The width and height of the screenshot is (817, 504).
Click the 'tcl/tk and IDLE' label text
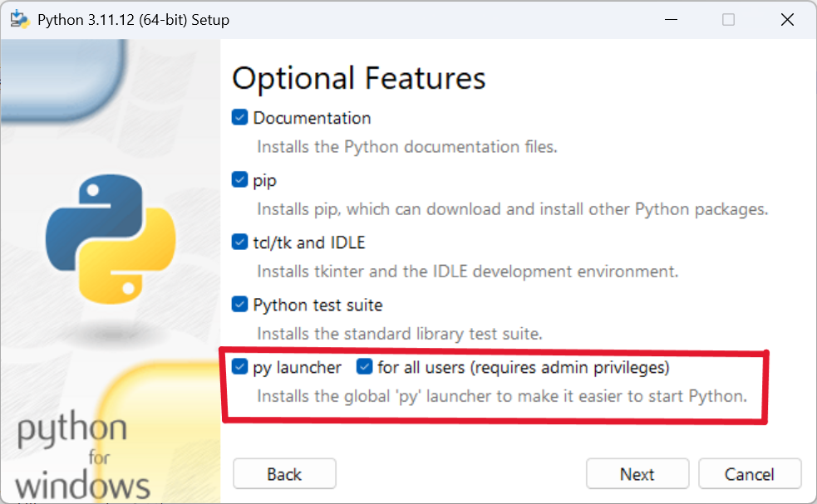click(308, 242)
